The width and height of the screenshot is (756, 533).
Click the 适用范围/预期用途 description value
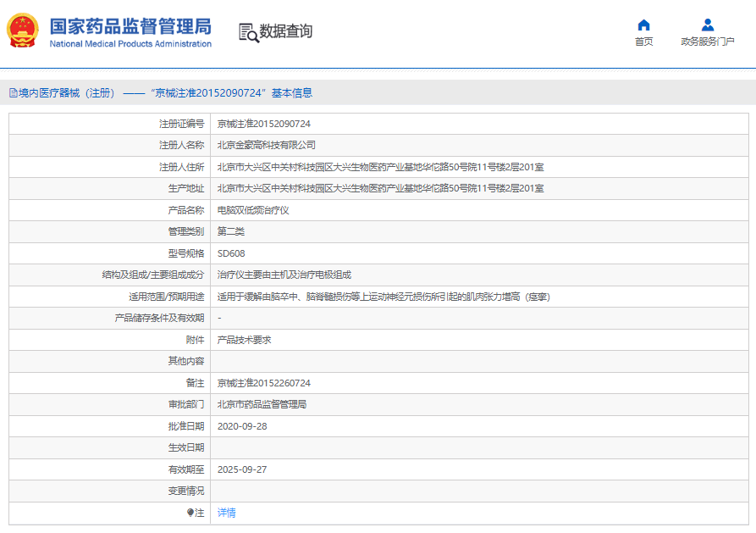[x=384, y=297]
